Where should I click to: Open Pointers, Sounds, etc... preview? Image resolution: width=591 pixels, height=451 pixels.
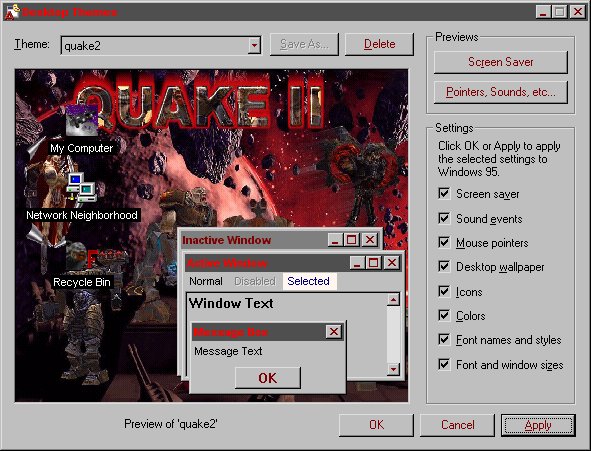[501, 92]
